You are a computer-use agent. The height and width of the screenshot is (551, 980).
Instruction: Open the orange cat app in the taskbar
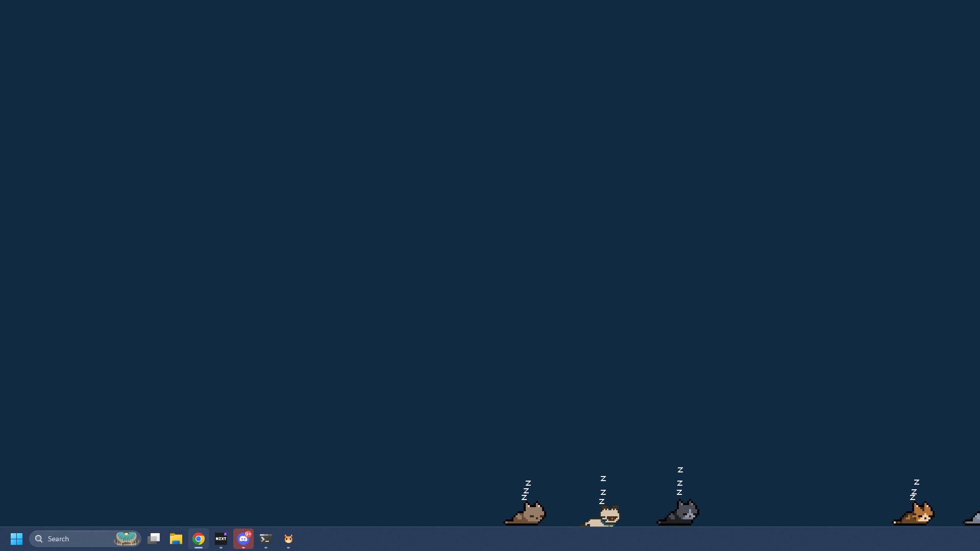coord(288,539)
